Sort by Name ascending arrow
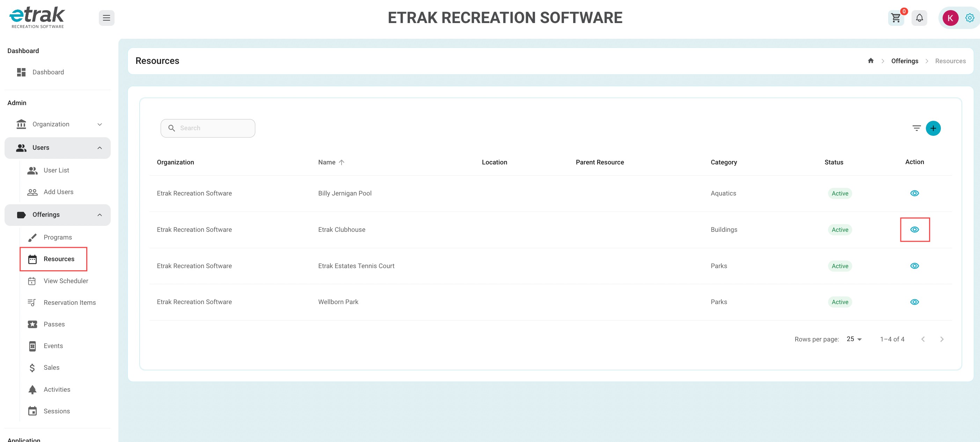 click(x=342, y=162)
